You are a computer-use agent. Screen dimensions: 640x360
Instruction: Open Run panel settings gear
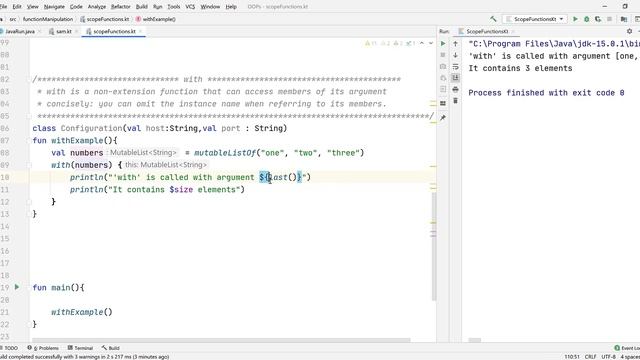point(629,31)
